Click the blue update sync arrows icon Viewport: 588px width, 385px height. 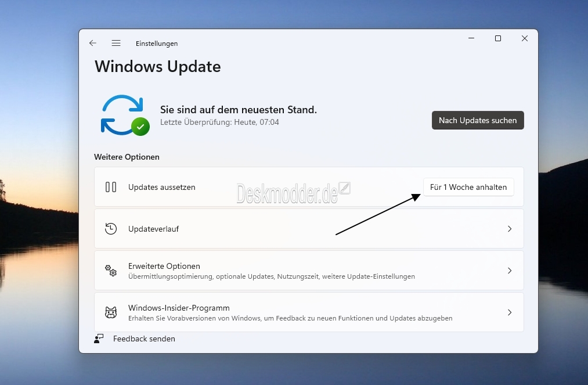point(122,113)
